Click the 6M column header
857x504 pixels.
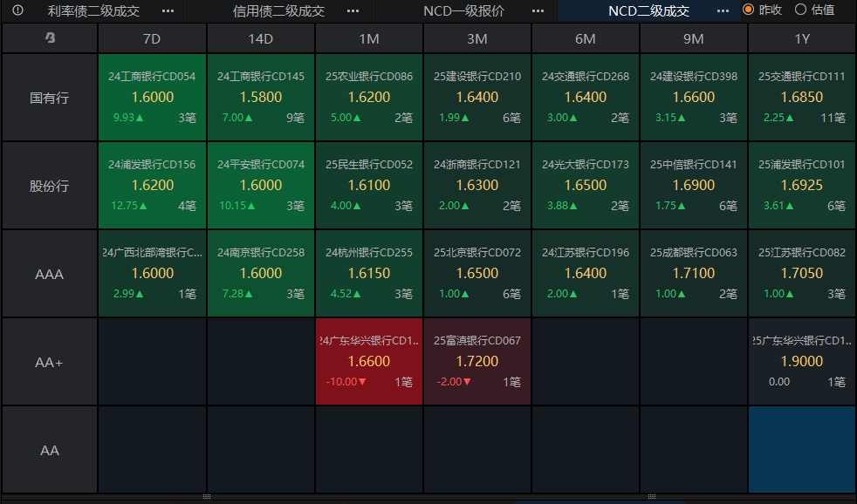(586, 38)
